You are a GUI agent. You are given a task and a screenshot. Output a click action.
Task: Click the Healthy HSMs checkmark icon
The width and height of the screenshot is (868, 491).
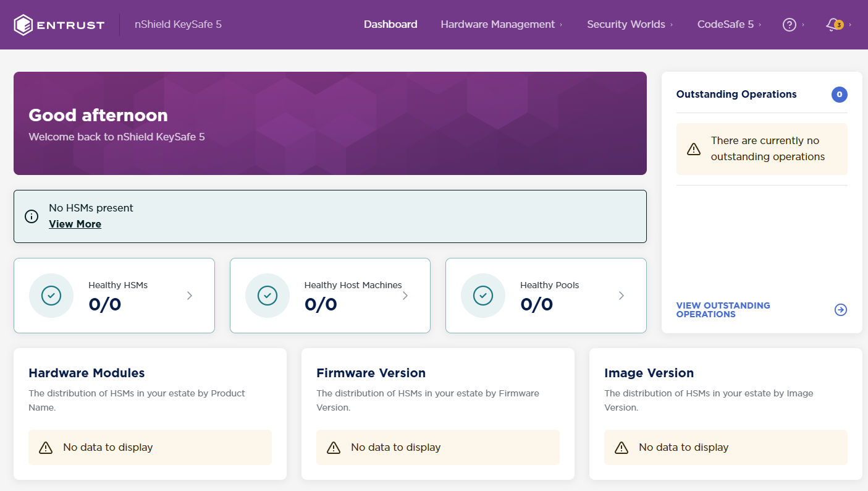pos(51,296)
